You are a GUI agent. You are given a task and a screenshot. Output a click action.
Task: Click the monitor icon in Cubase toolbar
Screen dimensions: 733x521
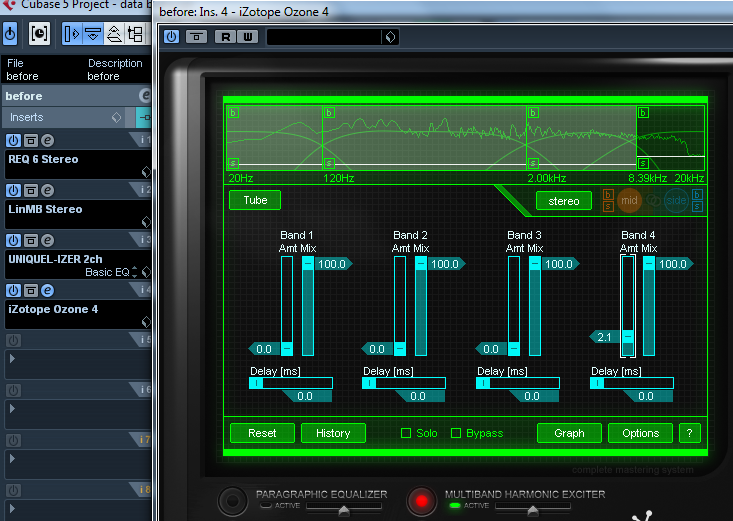click(x=39, y=33)
